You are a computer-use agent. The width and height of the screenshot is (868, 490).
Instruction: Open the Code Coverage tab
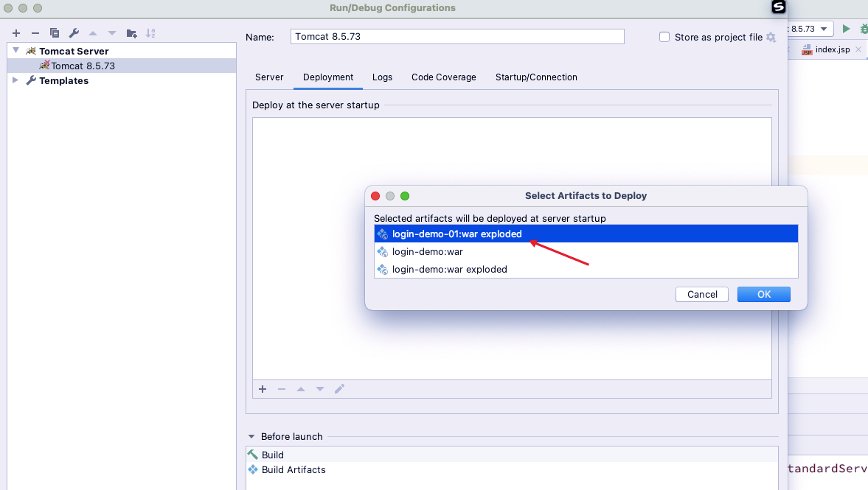pyautogui.click(x=443, y=77)
